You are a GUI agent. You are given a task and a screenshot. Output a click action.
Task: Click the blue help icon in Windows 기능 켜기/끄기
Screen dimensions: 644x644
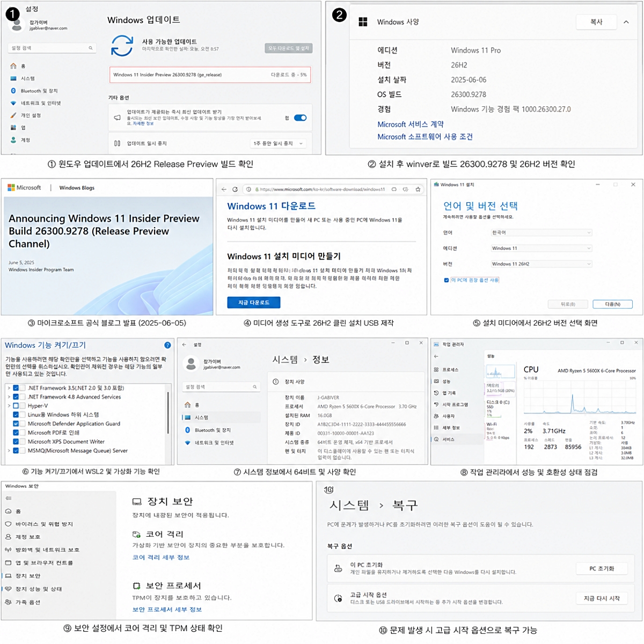click(x=167, y=345)
